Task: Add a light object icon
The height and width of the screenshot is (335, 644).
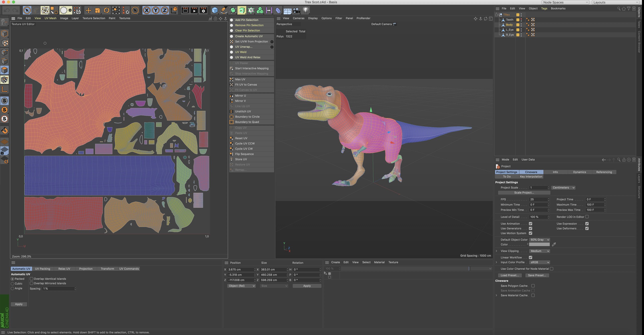Action: (306, 10)
